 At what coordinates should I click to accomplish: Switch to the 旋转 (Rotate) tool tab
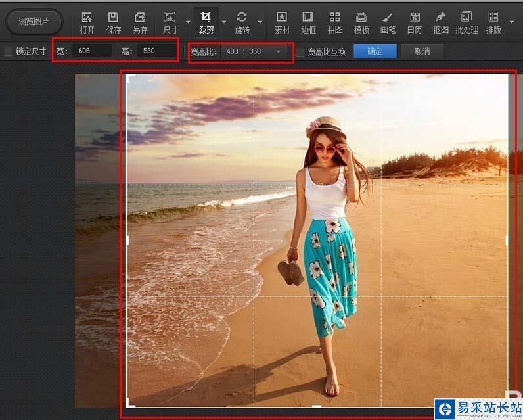242,22
